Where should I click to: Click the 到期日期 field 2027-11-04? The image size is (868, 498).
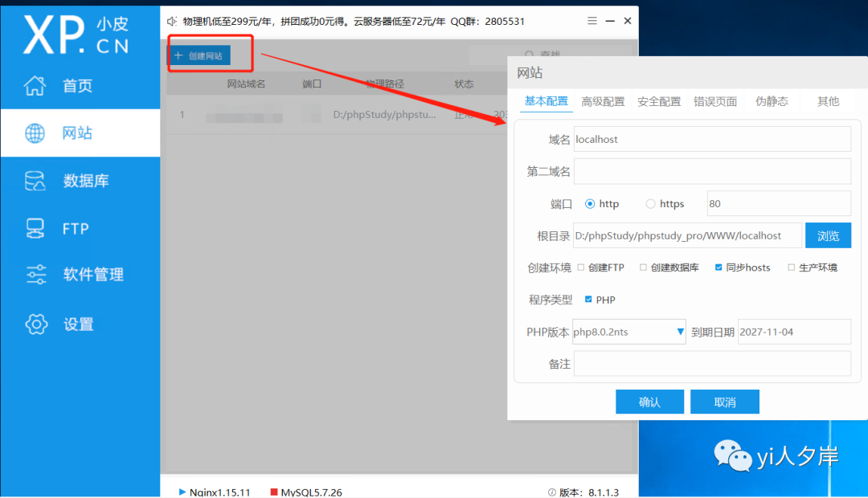coord(794,332)
